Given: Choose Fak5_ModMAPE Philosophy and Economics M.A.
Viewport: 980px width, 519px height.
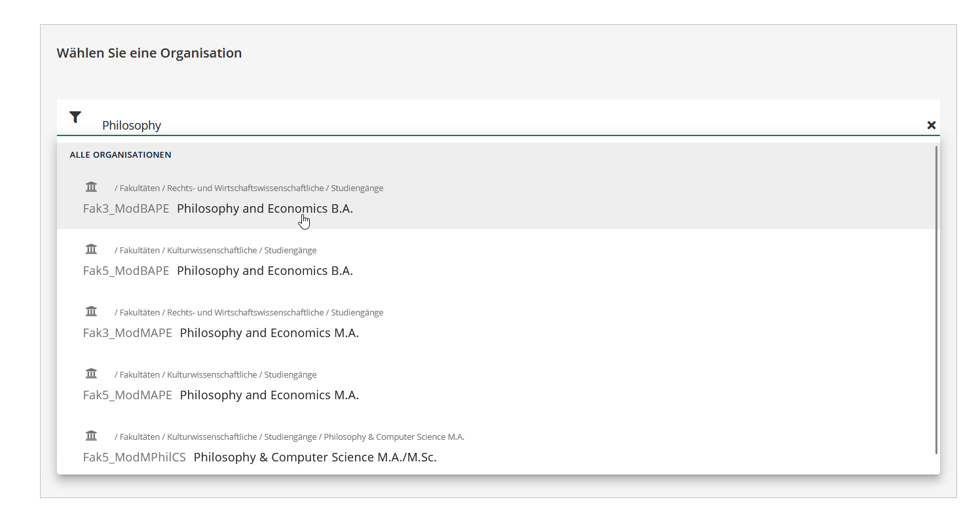Looking at the screenshot, I should pos(269,395).
